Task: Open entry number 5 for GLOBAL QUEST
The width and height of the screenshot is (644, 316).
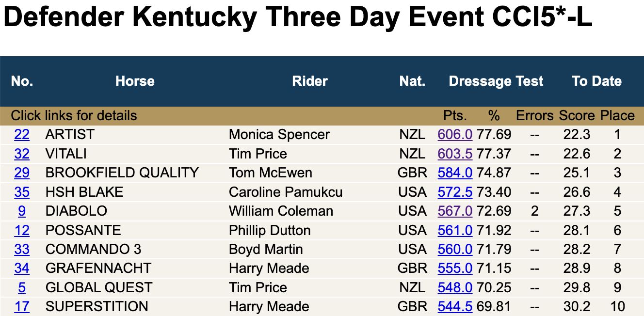Action: point(22,287)
